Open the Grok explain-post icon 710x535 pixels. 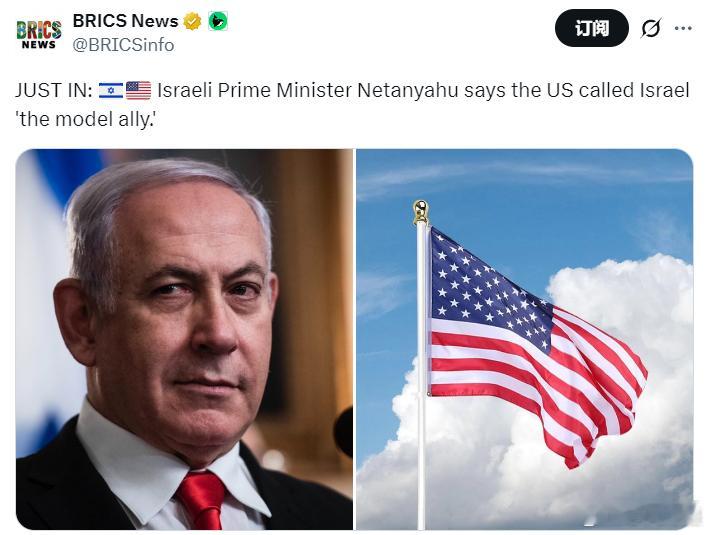click(x=651, y=28)
